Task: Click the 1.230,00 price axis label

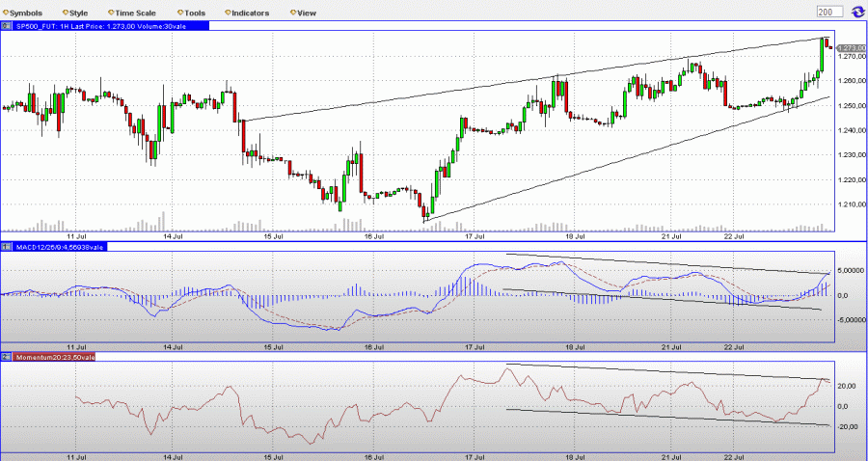Action: coord(852,155)
